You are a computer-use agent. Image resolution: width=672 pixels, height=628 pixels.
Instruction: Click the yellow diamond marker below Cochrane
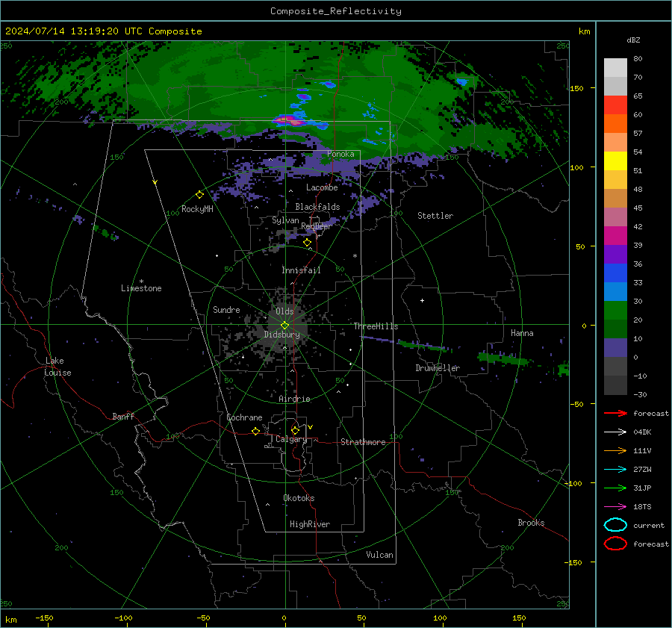point(255,431)
